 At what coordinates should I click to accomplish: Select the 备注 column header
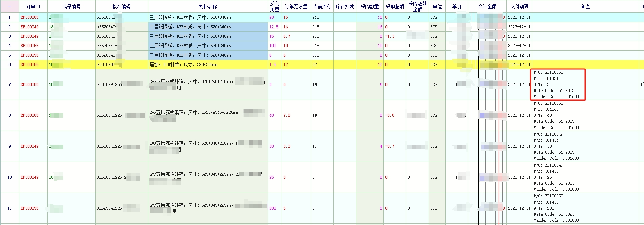(585, 6)
